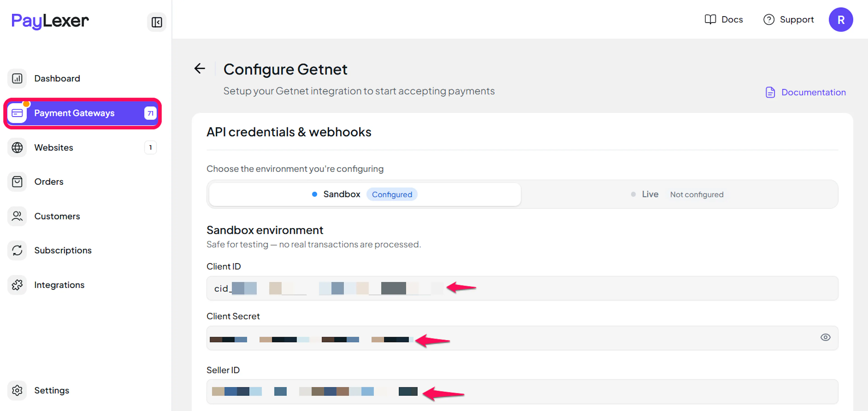The image size is (868, 411).
Task: Open the user avatar R menu
Action: click(x=841, y=19)
